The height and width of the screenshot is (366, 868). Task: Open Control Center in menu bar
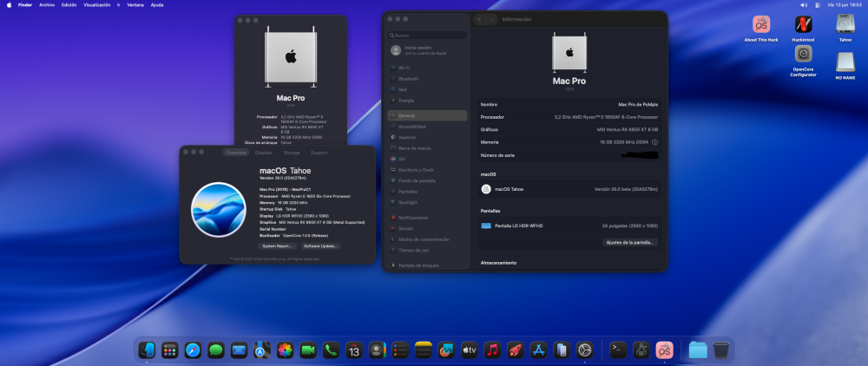click(x=818, y=4)
